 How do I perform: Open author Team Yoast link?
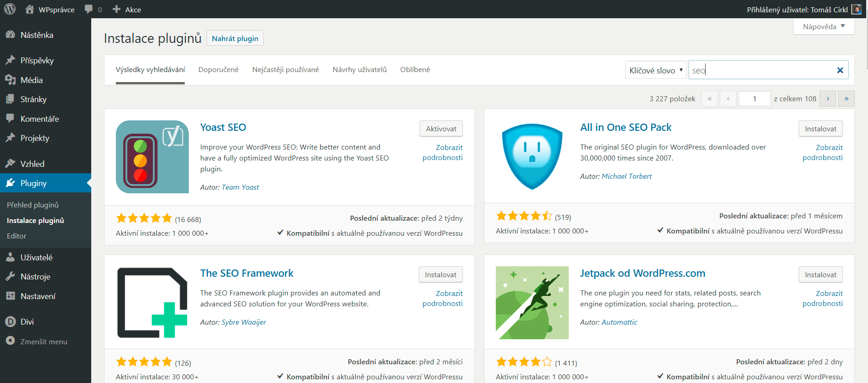[240, 187]
